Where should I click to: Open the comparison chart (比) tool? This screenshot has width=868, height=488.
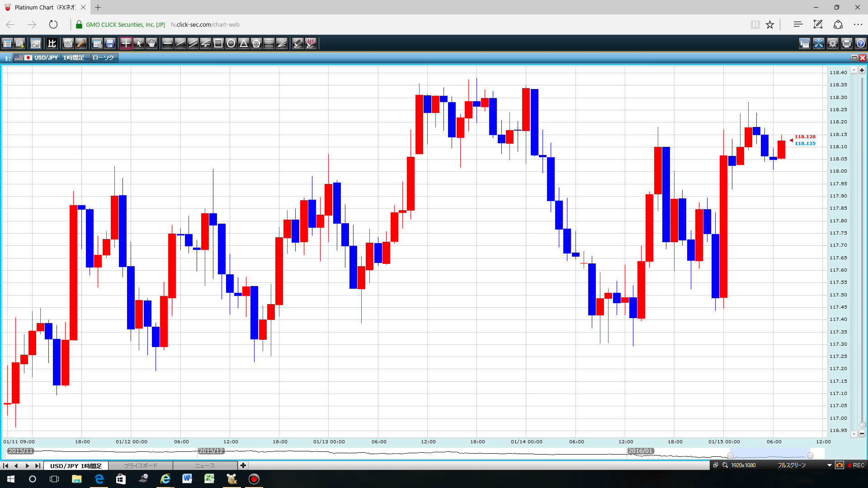coord(52,43)
